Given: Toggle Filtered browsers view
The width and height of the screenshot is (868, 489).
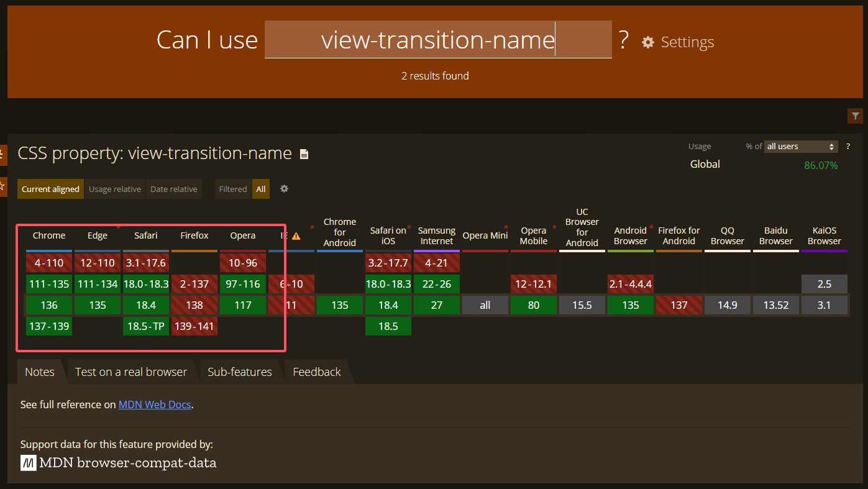Looking at the screenshot, I should [x=233, y=190].
